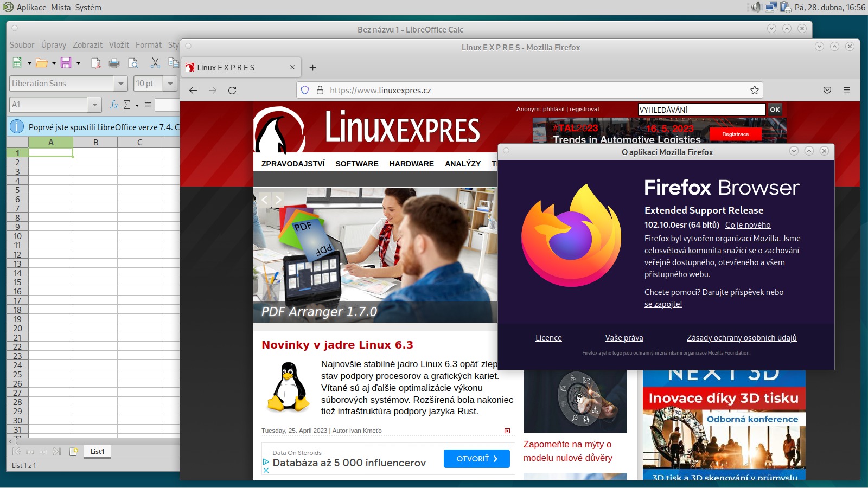Screen dimensions: 868x488
Task: Open the Function Wizard fx icon
Action: coord(114,105)
